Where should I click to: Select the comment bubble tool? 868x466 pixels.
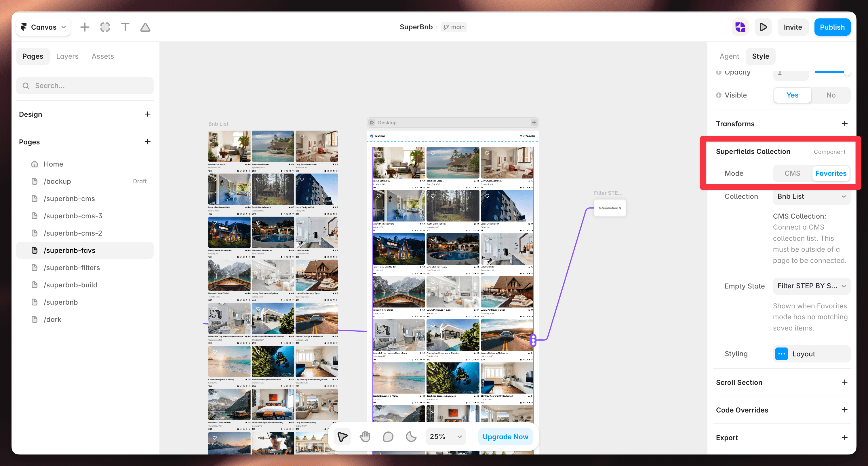(x=388, y=437)
